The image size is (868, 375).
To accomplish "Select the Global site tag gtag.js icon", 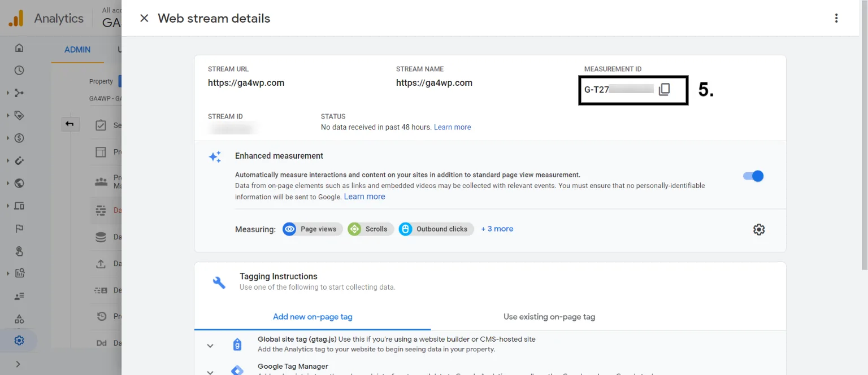I will 237,344.
